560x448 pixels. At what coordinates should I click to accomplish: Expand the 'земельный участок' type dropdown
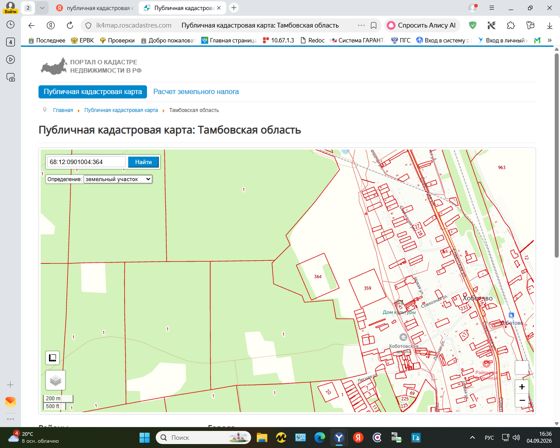118,179
